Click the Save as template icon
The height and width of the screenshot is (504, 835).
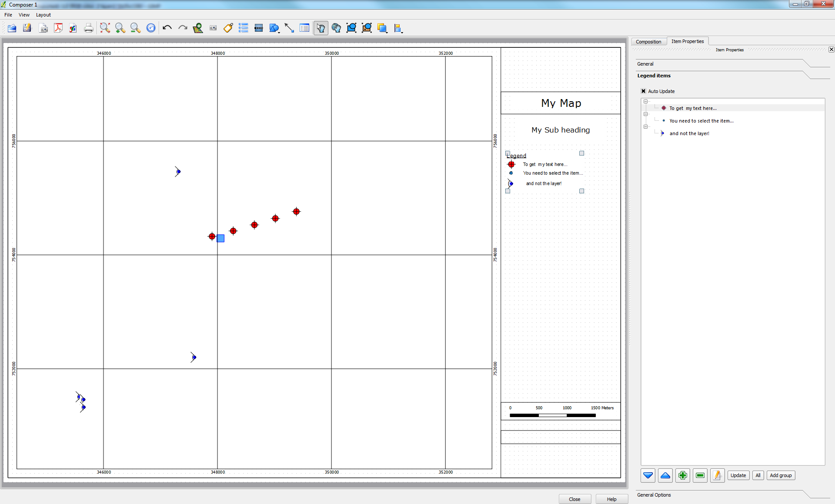click(x=27, y=28)
